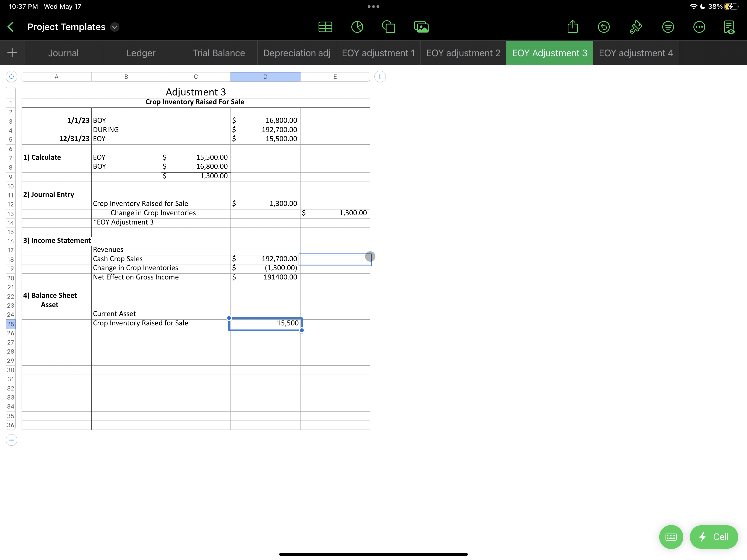
Task: Tap the add-rows handle below row 36
Action: (11, 440)
